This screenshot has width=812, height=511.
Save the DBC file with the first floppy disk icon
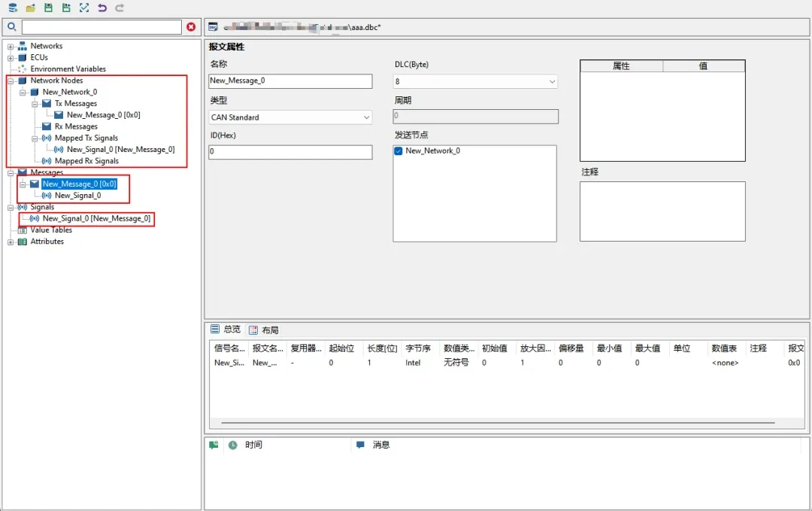pyautogui.click(x=48, y=8)
